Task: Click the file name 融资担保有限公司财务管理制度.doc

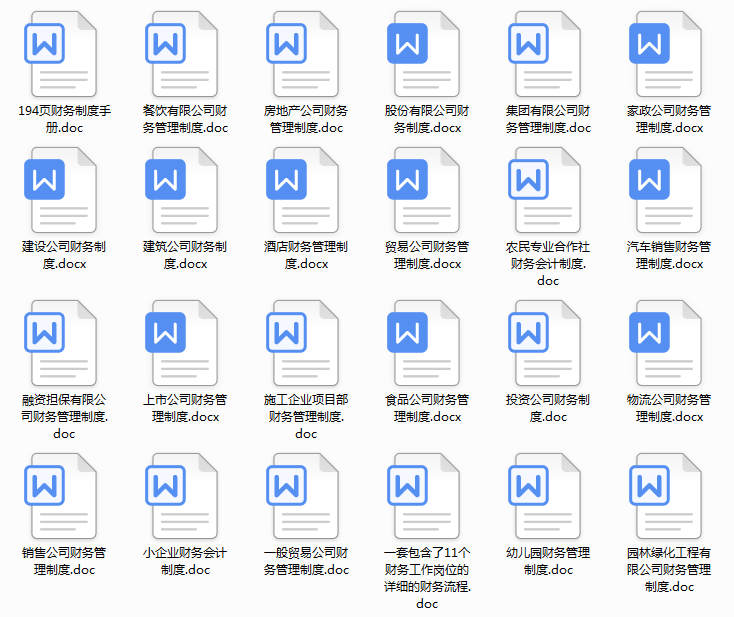Action: click(64, 417)
